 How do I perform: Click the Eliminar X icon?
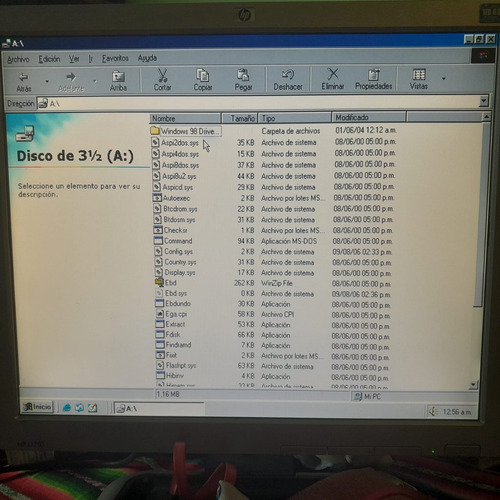click(333, 74)
